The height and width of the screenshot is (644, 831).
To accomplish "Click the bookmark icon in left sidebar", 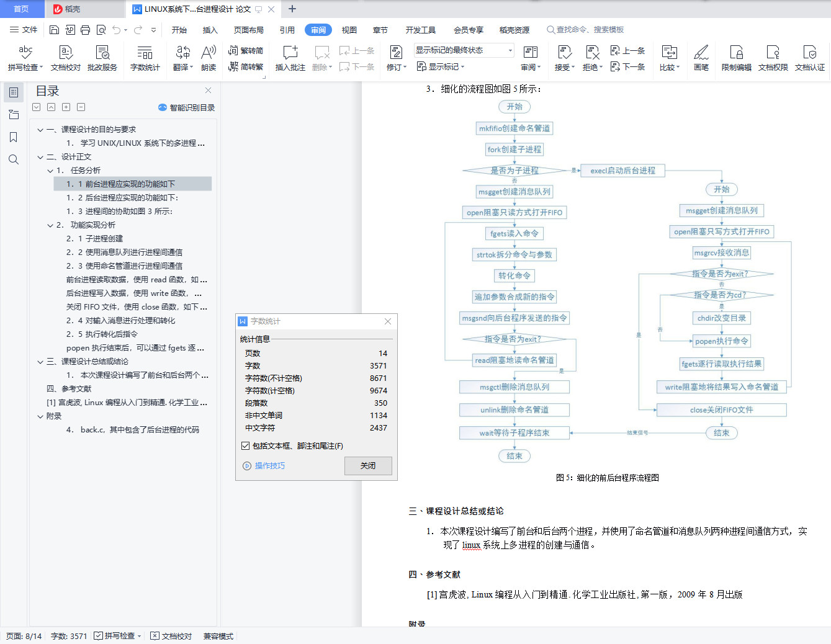I will coord(13,137).
